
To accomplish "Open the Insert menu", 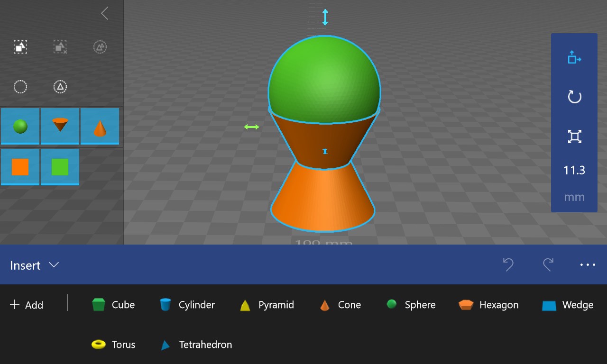I will 25,265.
